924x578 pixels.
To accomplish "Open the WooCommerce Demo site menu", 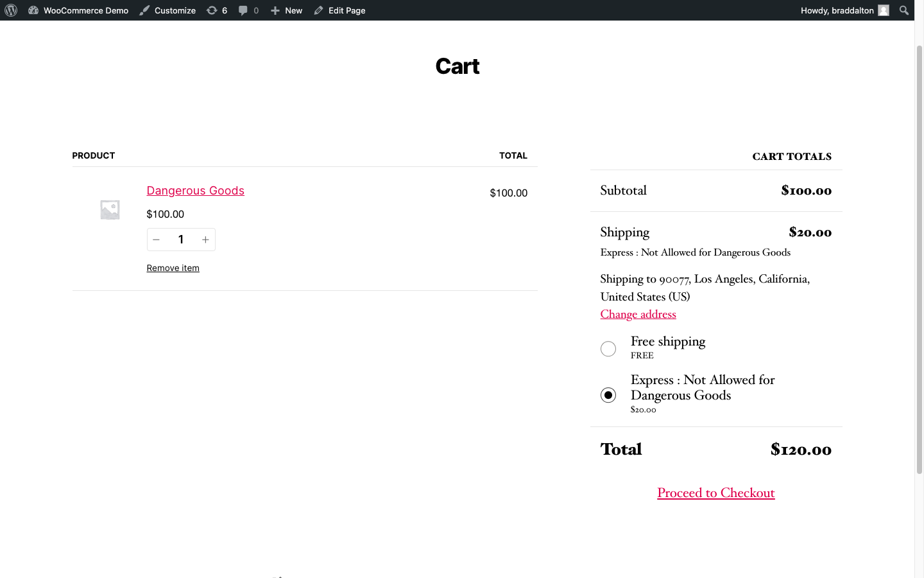I will [78, 10].
